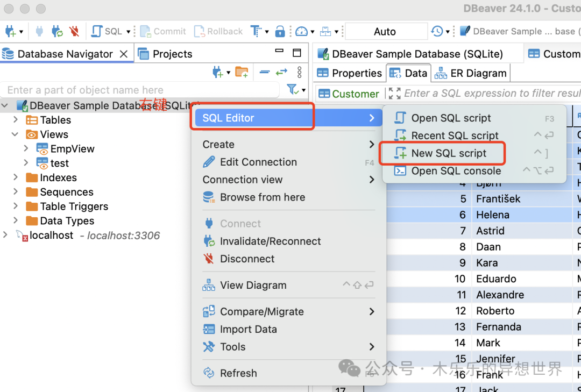
Task: Click the František cell in data grid
Action: [x=522, y=199]
